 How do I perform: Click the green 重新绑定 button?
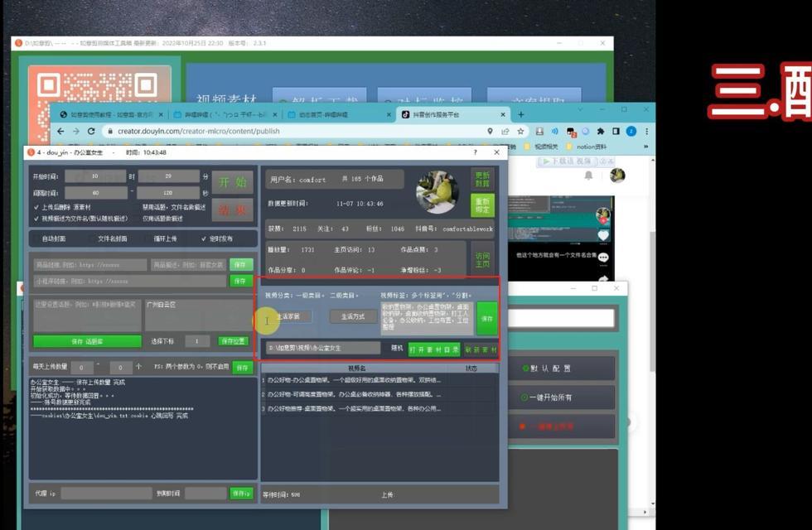pyautogui.click(x=482, y=205)
